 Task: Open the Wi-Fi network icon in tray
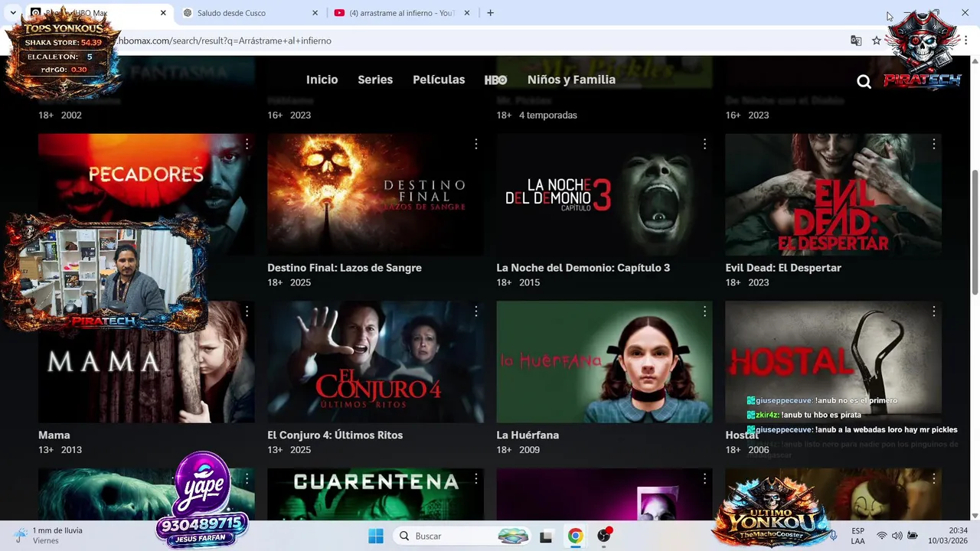882,536
